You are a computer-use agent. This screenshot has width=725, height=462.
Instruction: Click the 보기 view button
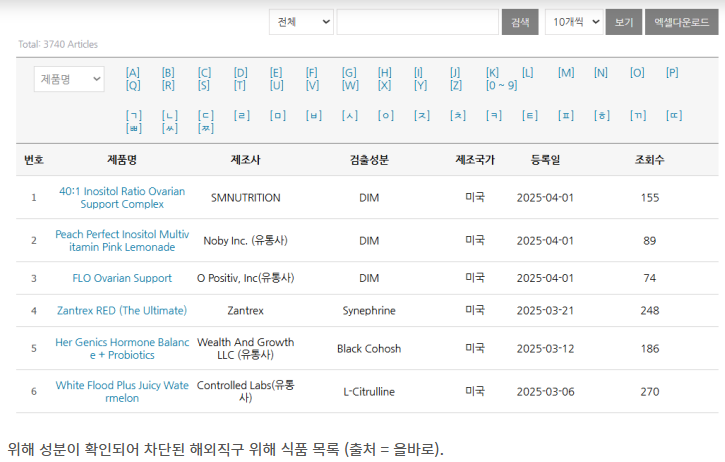[x=624, y=22]
